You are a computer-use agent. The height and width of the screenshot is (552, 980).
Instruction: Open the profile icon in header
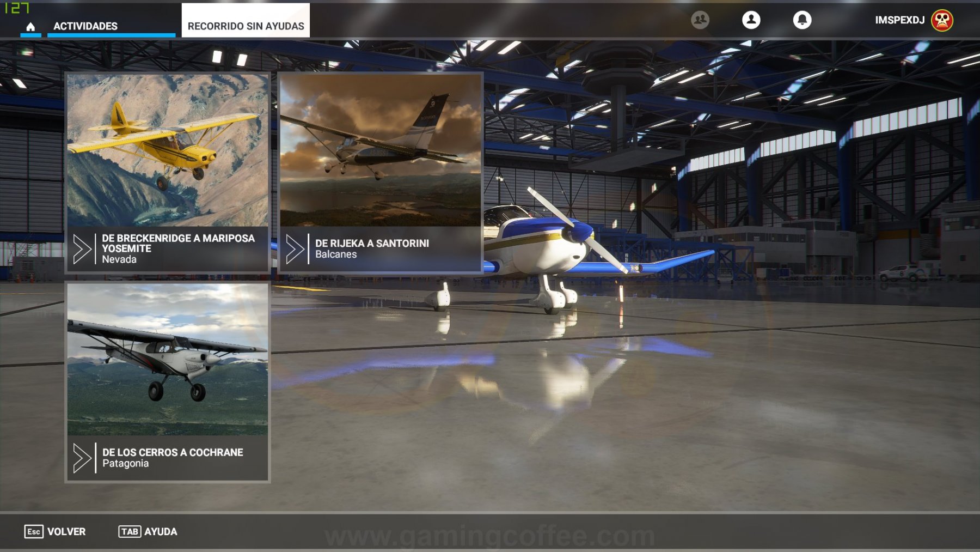click(751, 20)
